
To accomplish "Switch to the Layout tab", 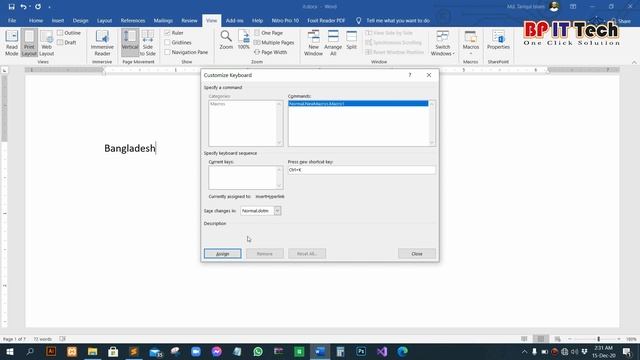I will tap(104, 20).
